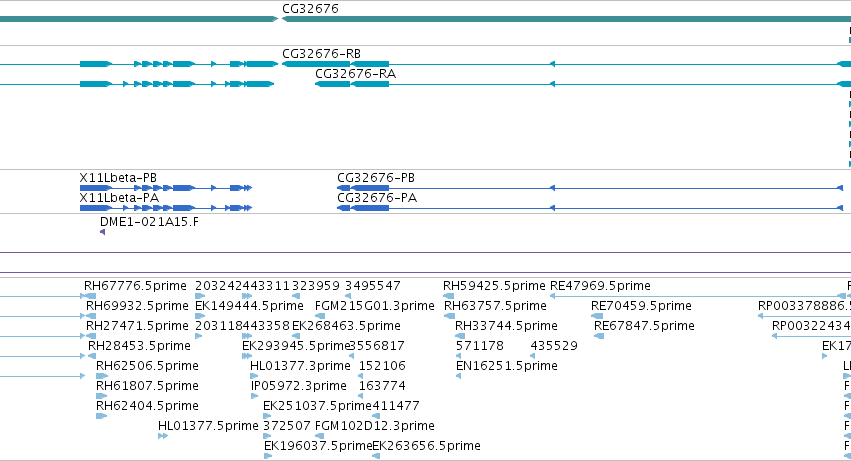
Task: Click the RH33744.5prime EST label
Action: [x=506, y=326]
